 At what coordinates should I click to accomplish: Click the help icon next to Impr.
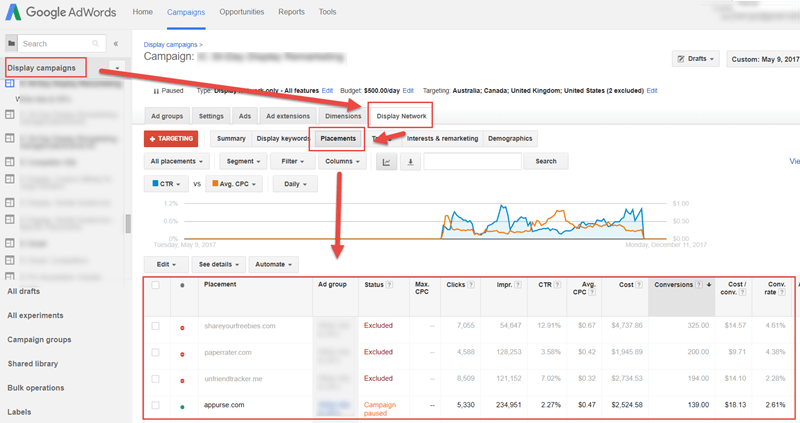pos(518,285)
